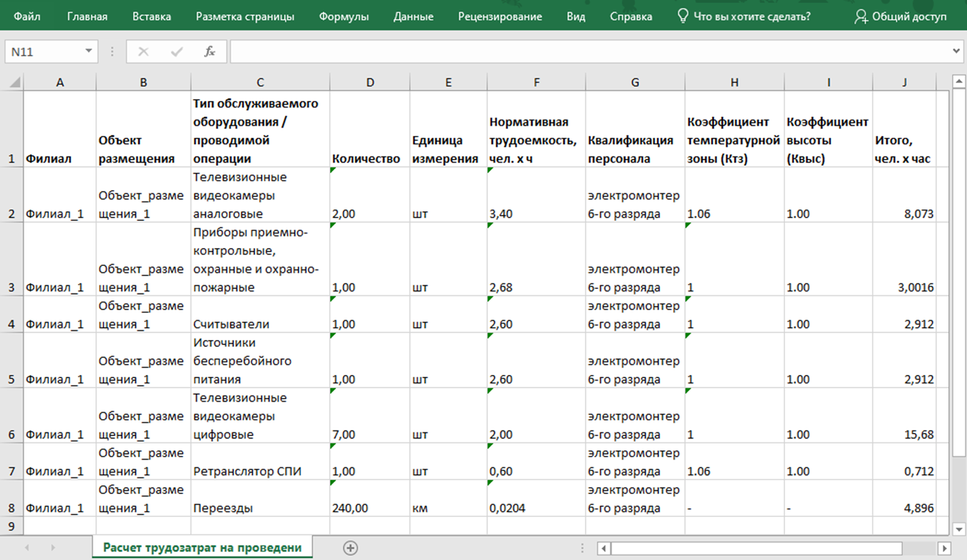The width and height of the screenshot is (967, 560).
Task: Open the Name Box dropdown arrow
Action: [89, 51]
